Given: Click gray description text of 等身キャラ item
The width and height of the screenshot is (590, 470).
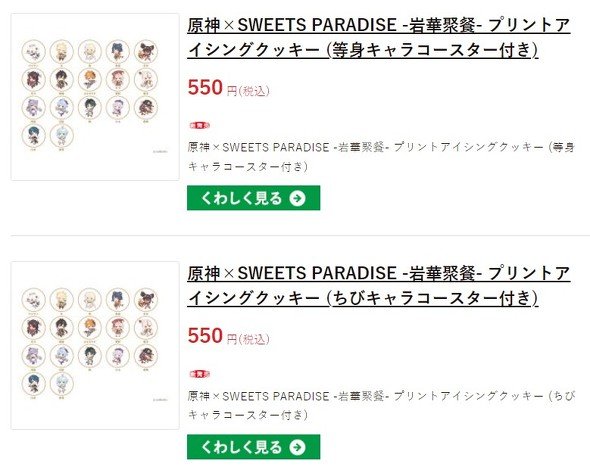Looking at the screenshot, I should [381, 157].
